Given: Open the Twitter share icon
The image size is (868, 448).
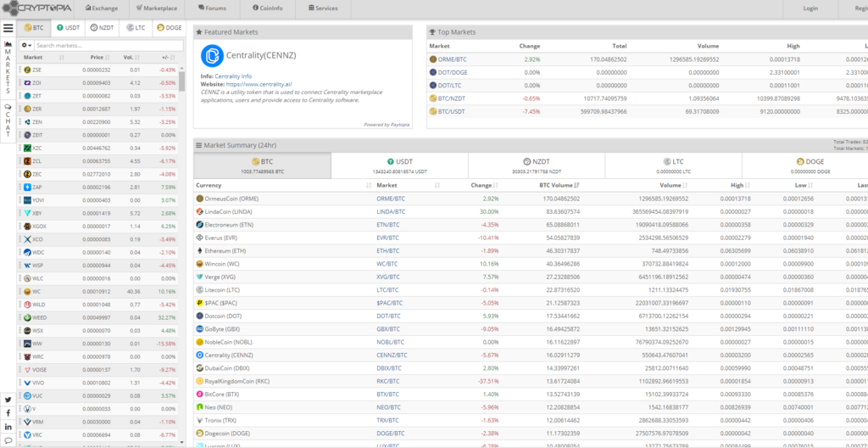Looking at the screenshot, I should click(x=8, y=400).
